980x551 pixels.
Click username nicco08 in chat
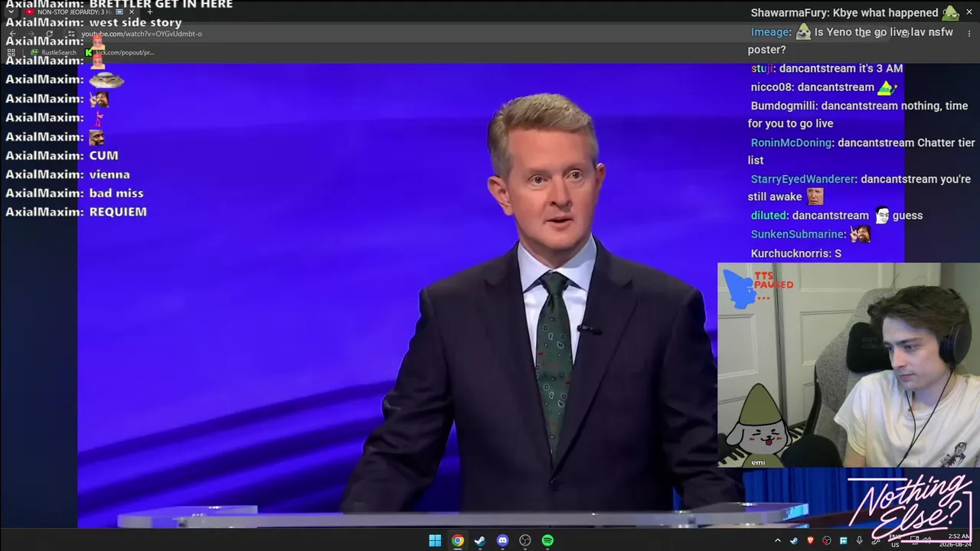click(x=772, y=87)
